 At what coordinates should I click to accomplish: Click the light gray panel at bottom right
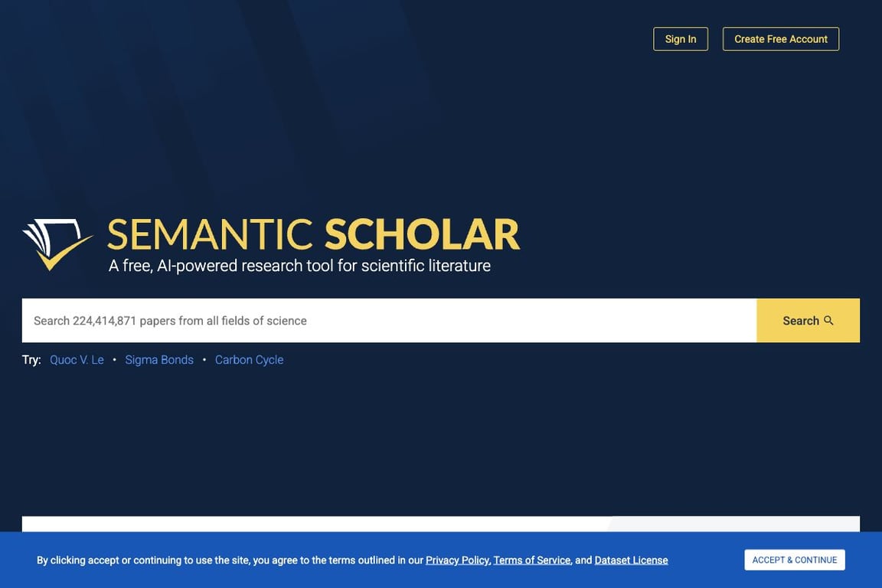point(735,524)
